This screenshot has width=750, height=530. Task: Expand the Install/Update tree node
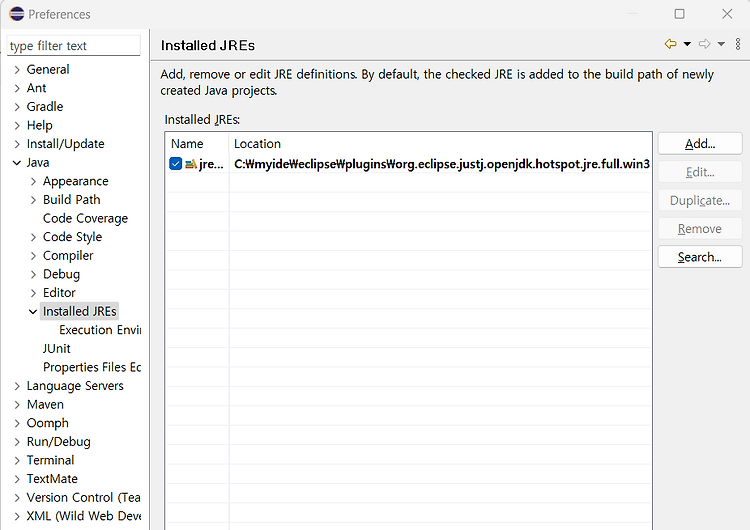[17, 144]
